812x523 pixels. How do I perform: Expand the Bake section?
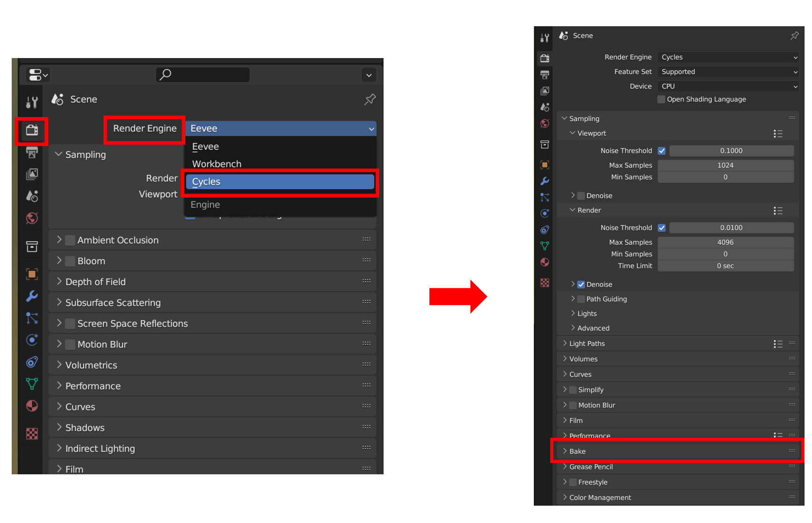coord(678,451)
